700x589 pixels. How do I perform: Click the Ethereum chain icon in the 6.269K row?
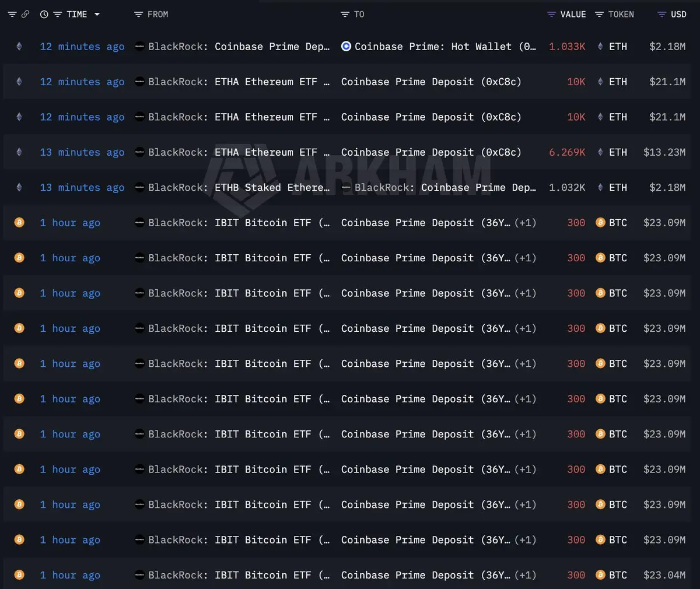[19, 152]
